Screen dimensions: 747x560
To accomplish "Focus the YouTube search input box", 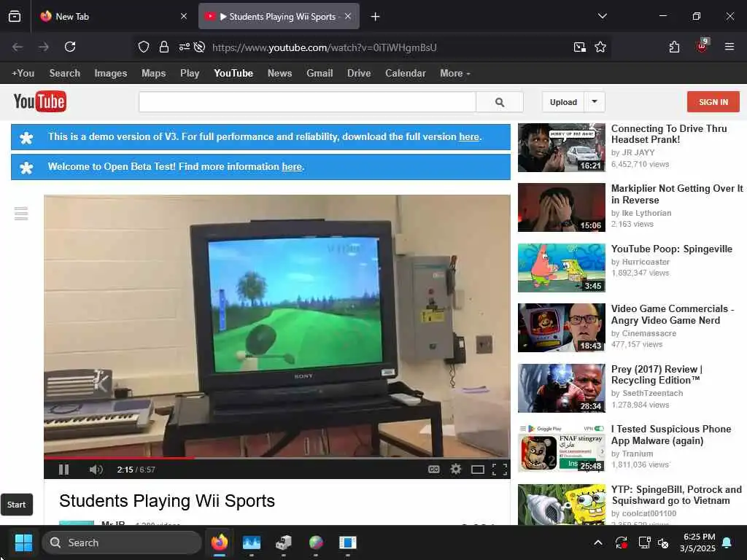I will coord(307,102).
